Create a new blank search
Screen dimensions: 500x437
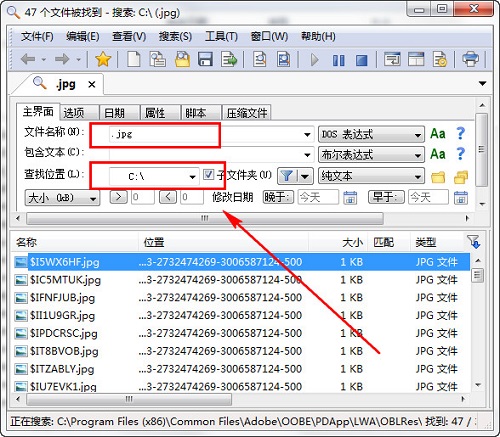[134, 60]
